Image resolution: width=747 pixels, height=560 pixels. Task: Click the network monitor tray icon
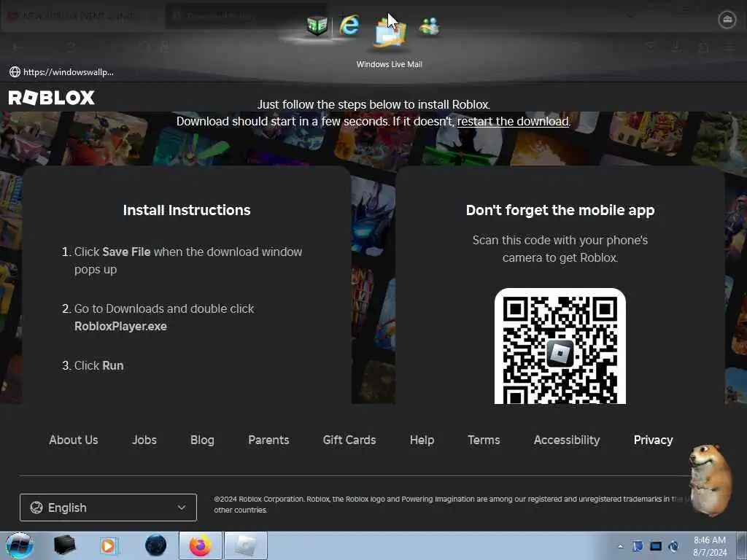click(x=656, y=546)
